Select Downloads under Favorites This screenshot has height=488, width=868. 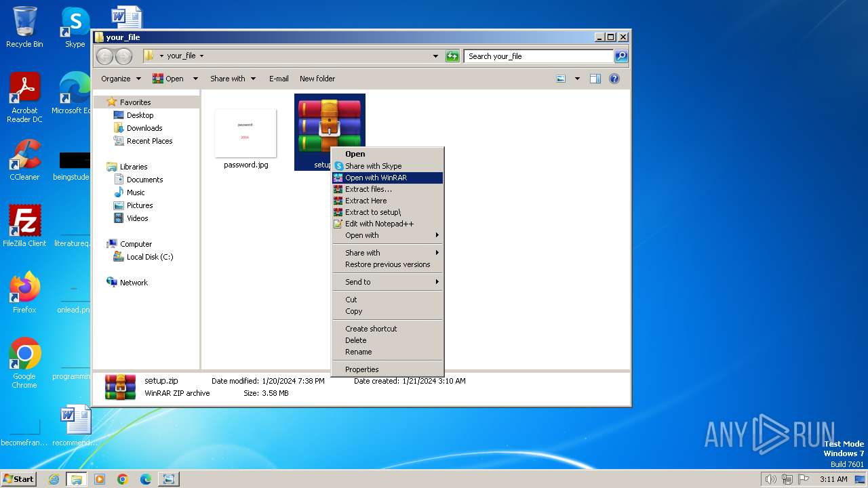click(144, 128)
